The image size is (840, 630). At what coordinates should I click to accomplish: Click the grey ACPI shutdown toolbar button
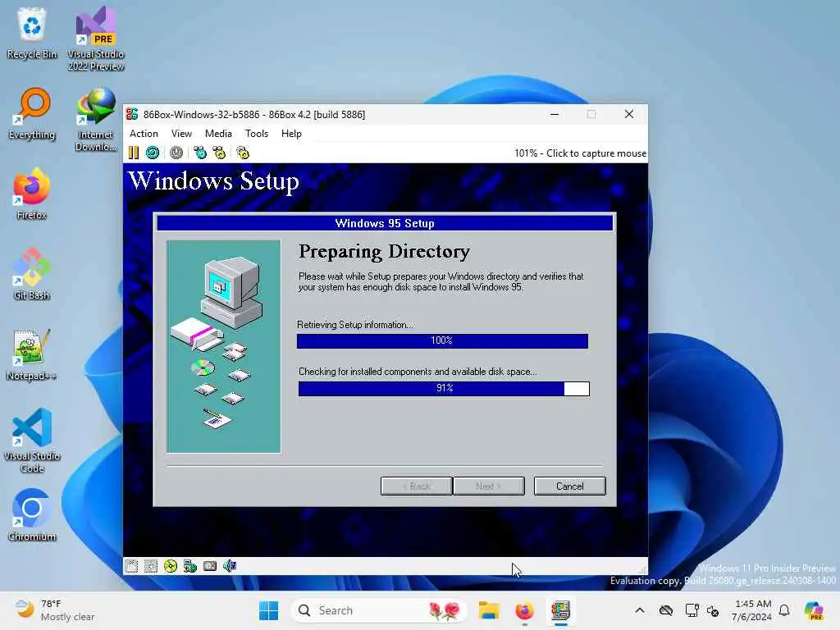(176, 153)
